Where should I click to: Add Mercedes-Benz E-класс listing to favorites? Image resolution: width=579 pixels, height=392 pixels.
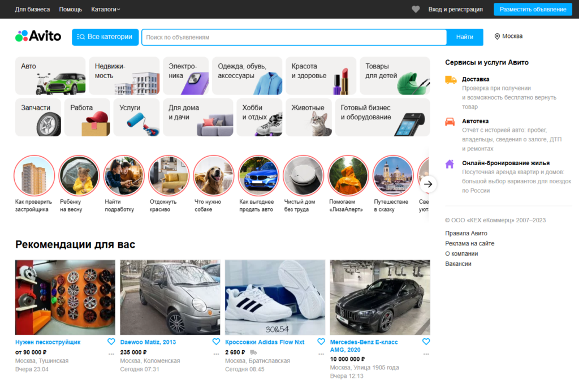tap(426, 342)
